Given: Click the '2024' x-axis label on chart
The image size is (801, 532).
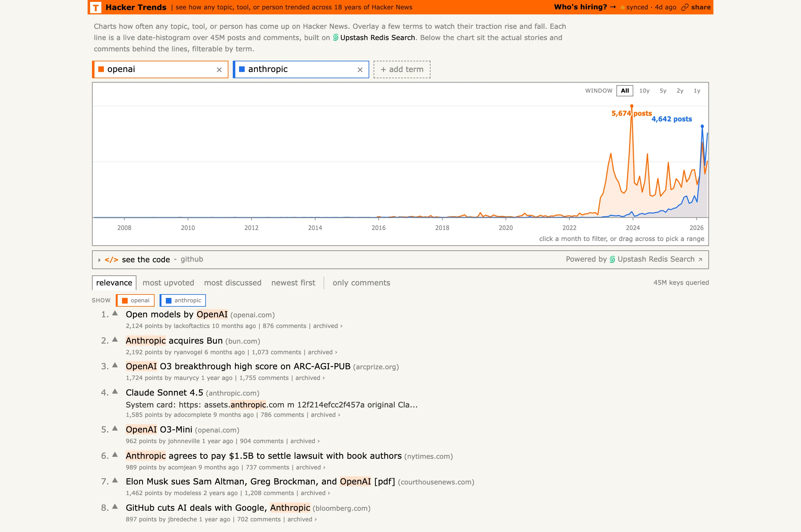Looking at the screenshot, I should (633, 228).
